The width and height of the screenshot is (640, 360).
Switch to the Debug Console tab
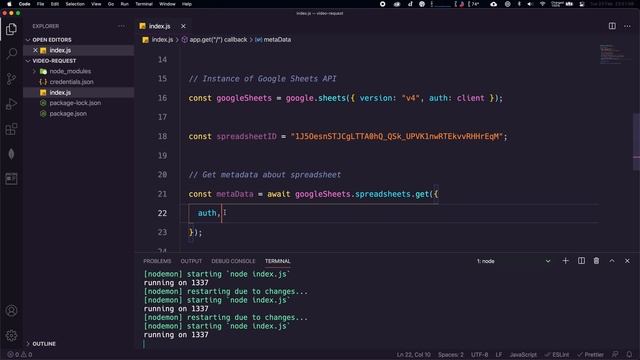click(233, 261)
